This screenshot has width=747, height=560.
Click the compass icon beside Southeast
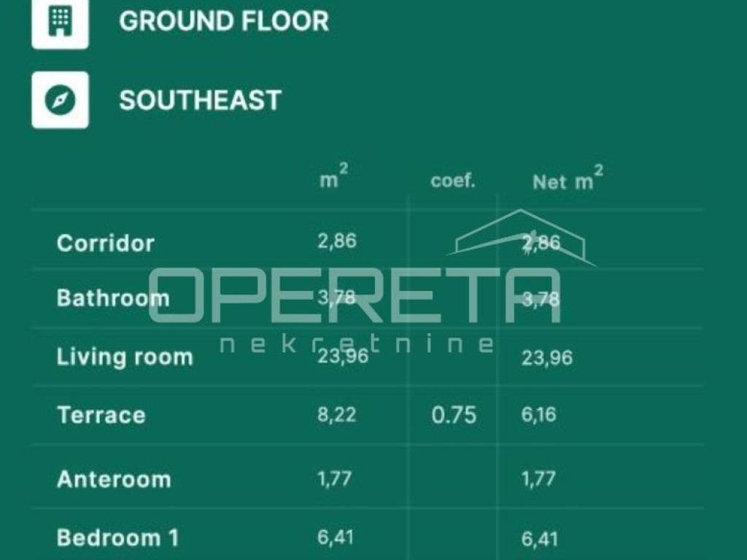coord(60,100)
